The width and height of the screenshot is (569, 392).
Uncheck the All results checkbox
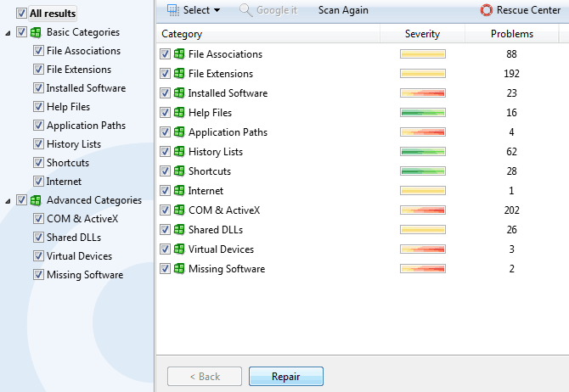pyautogui.click(x=22, y=14)
